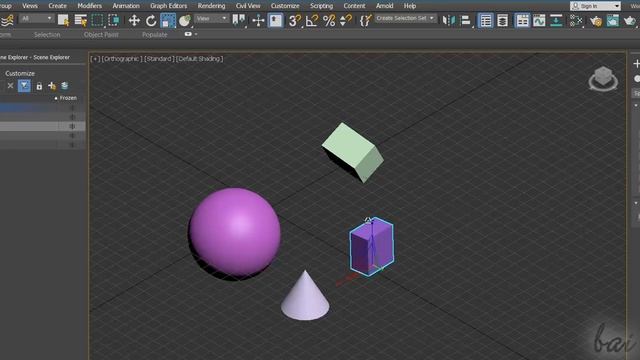Activate Select and Move tool

[x=134, y=20]
